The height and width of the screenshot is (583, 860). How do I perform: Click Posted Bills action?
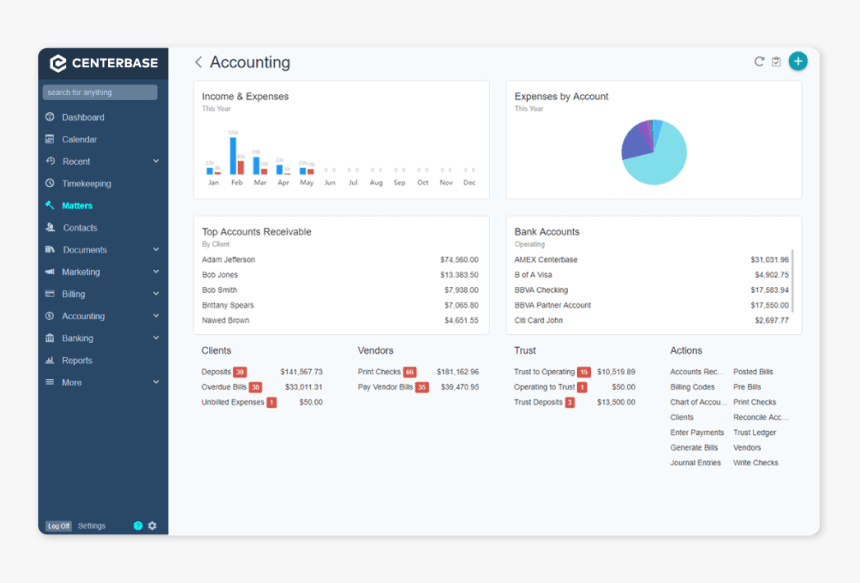pos(753,372)
